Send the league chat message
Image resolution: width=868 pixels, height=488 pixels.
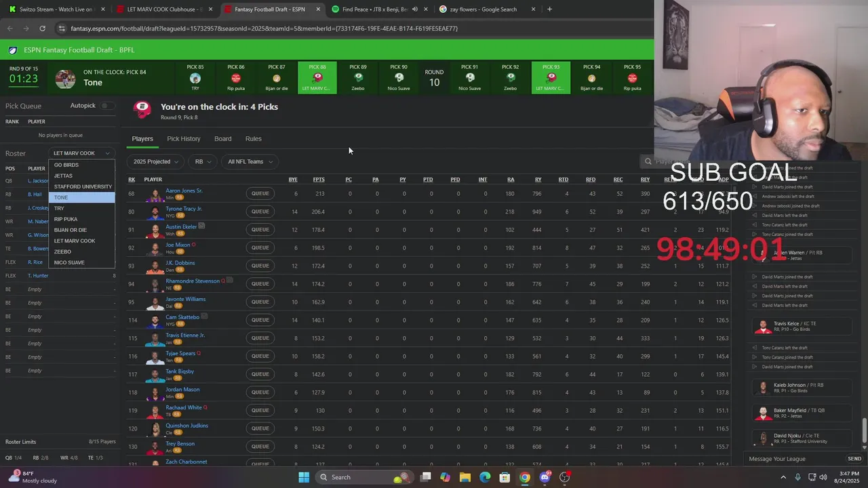(x=854, y=459)
